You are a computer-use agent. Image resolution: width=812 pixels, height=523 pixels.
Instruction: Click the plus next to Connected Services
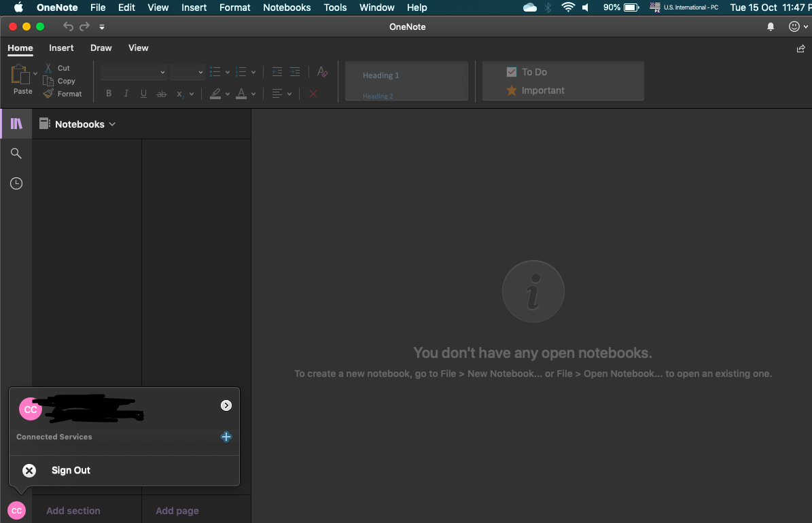[x=226, y=437]
